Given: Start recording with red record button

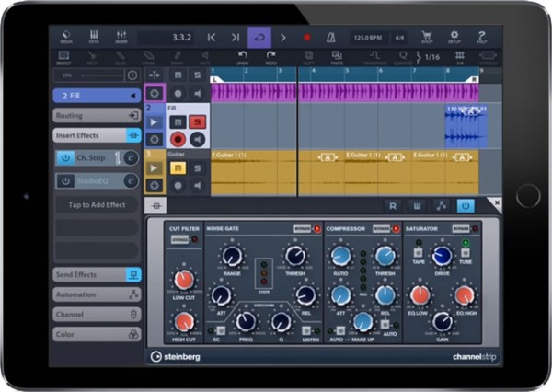Looking at the screenshot, I should 307,38.
